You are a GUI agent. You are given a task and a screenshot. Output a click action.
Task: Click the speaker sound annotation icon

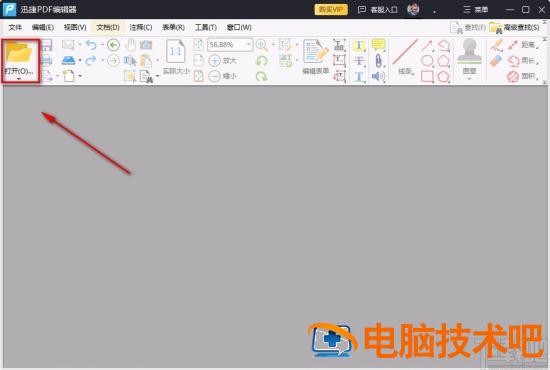378,76
